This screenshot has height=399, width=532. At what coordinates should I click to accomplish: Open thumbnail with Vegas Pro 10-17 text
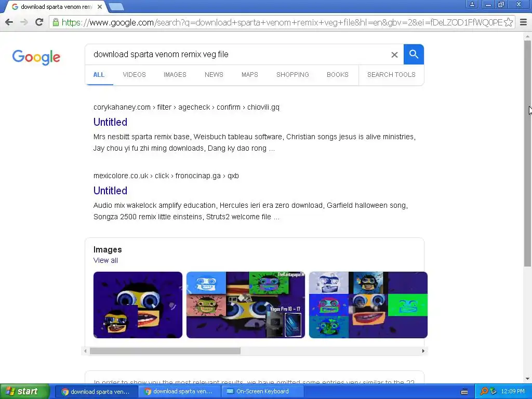coord(246,304)
